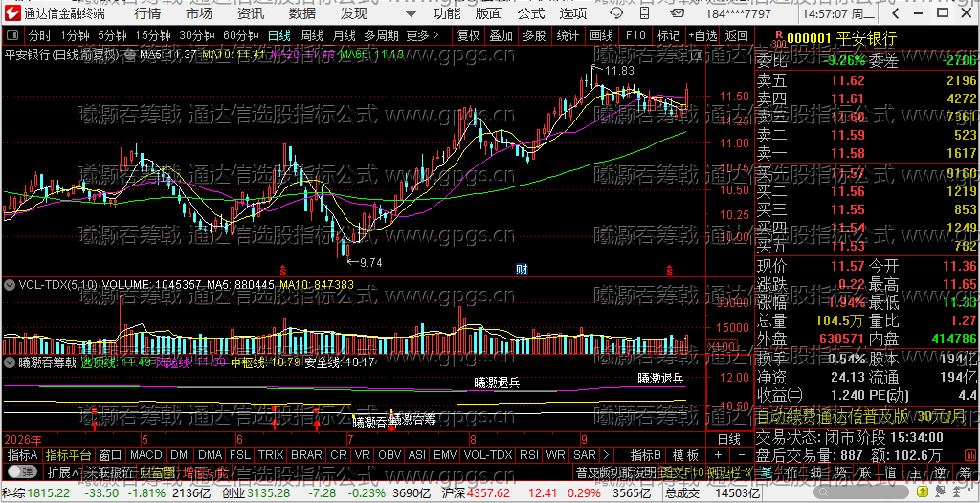Switch to the RSI indicator tab
Viewport: 980px width, 503px height.
tap(528, 454)
